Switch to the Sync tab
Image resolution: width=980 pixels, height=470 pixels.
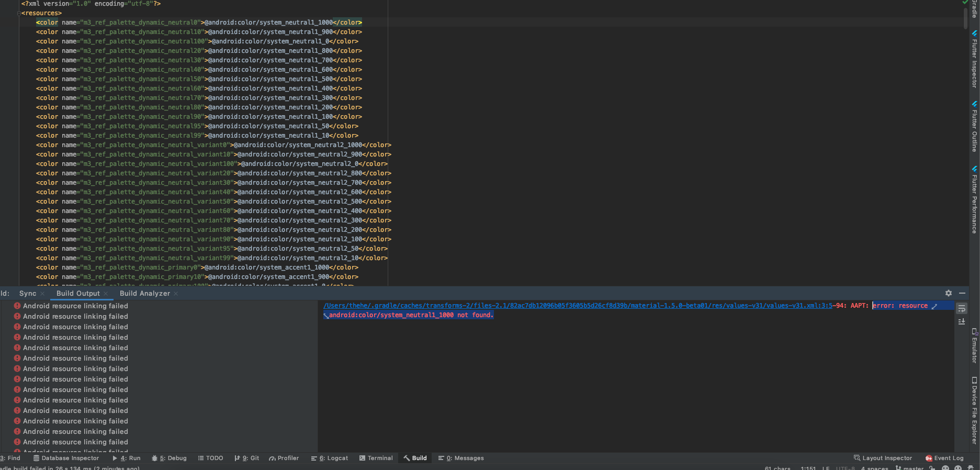28,294
